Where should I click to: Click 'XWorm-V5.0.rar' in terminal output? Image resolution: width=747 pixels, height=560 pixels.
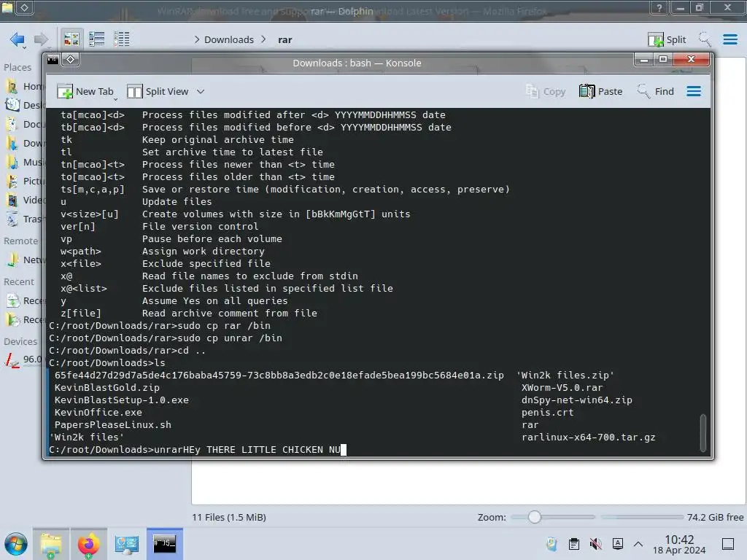[x=562, y=388]
